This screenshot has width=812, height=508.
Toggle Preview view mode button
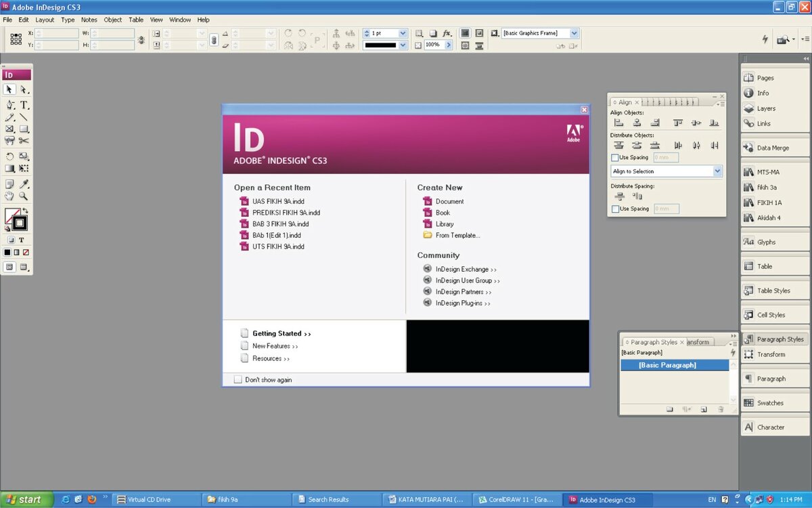(24, 267)
